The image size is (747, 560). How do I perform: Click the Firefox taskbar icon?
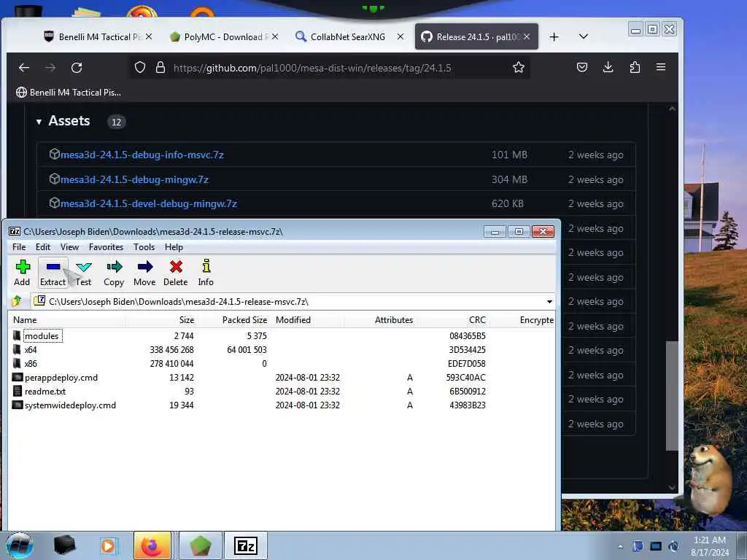(x=152, y=545)
